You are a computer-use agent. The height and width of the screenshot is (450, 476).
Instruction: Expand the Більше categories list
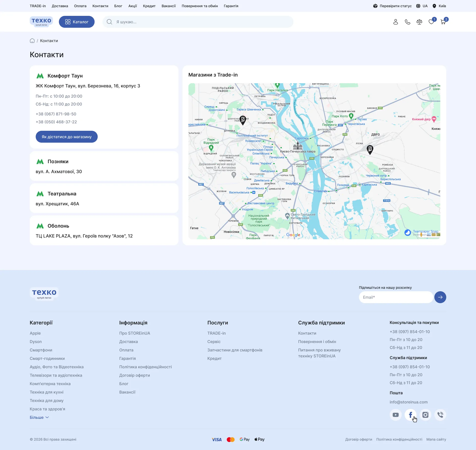[x=39, y=417]
